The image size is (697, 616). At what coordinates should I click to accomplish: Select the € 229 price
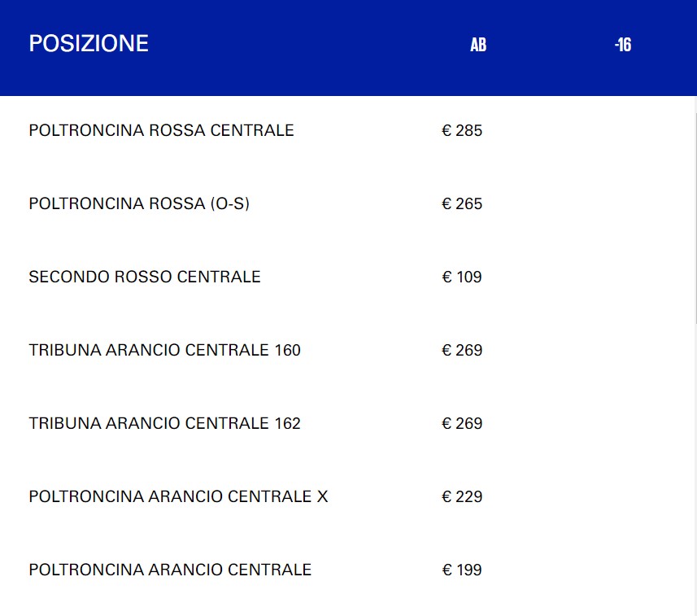coord(462,496)
